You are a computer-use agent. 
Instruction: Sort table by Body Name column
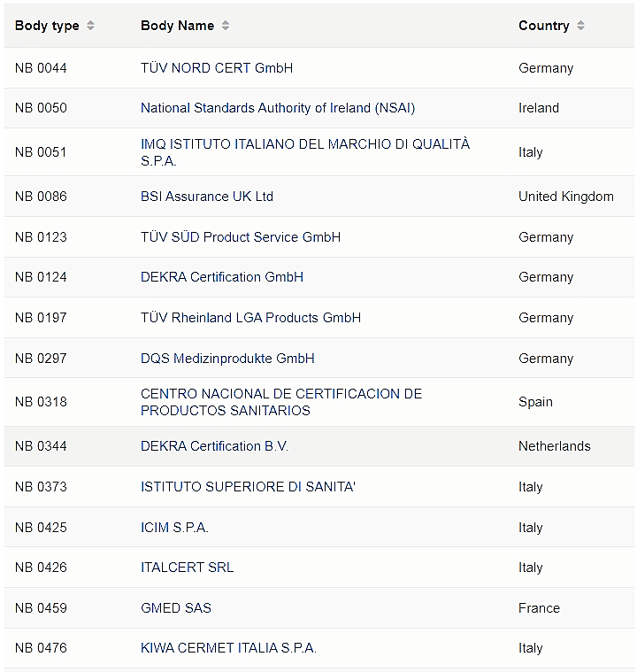point(226,26)
